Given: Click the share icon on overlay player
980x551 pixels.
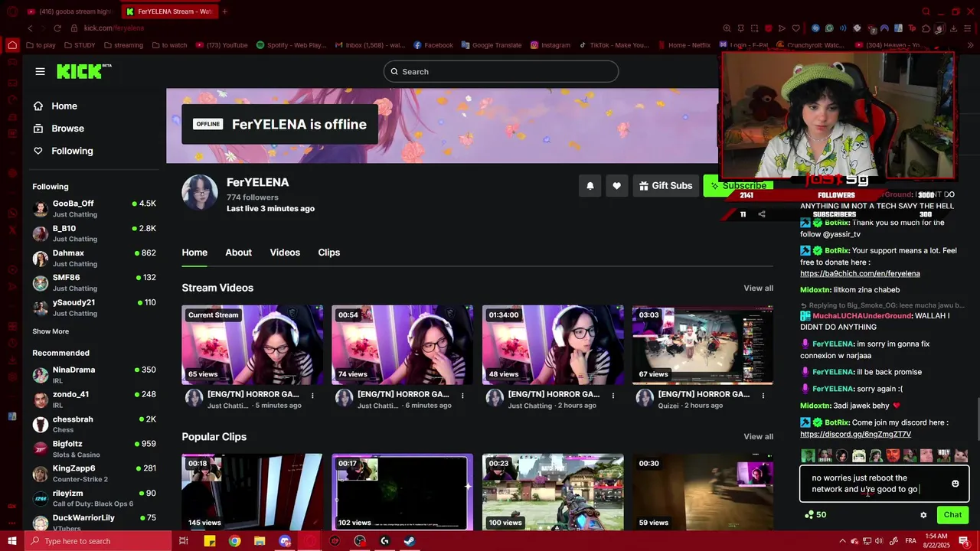Looking at the screenshot, I should (761, 214).
